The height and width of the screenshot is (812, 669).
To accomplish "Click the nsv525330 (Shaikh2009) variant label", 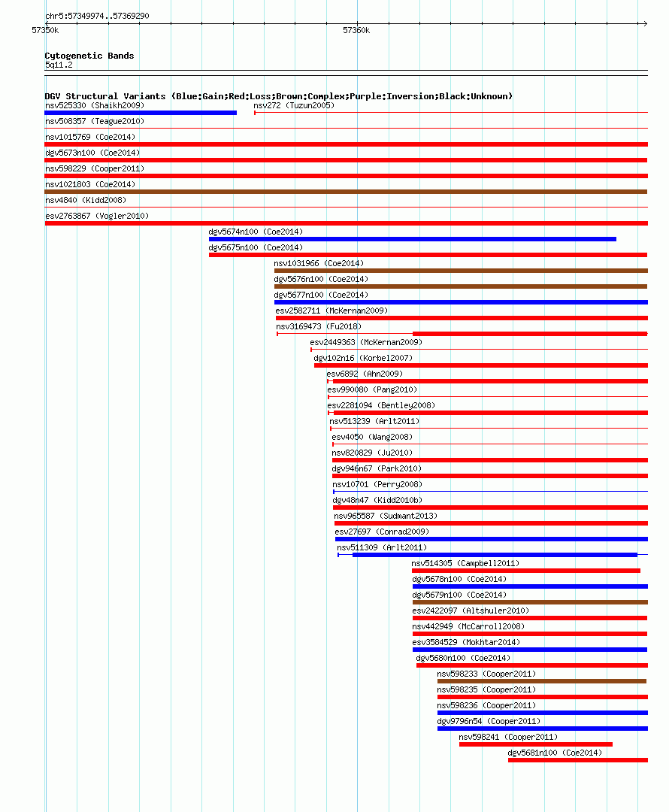I will 94,106.
